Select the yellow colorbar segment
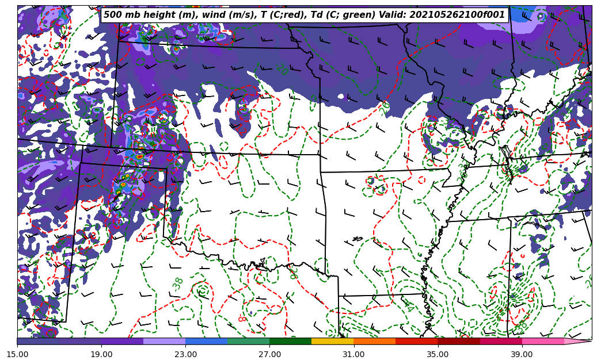This screenshot has height=364, width=597. click(x=332, y=341)
